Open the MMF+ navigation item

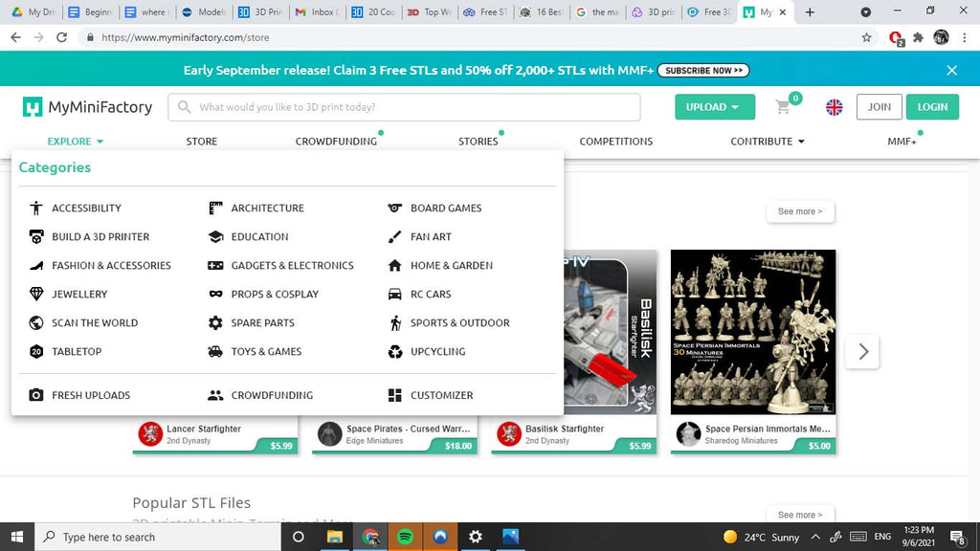(902, 142)
